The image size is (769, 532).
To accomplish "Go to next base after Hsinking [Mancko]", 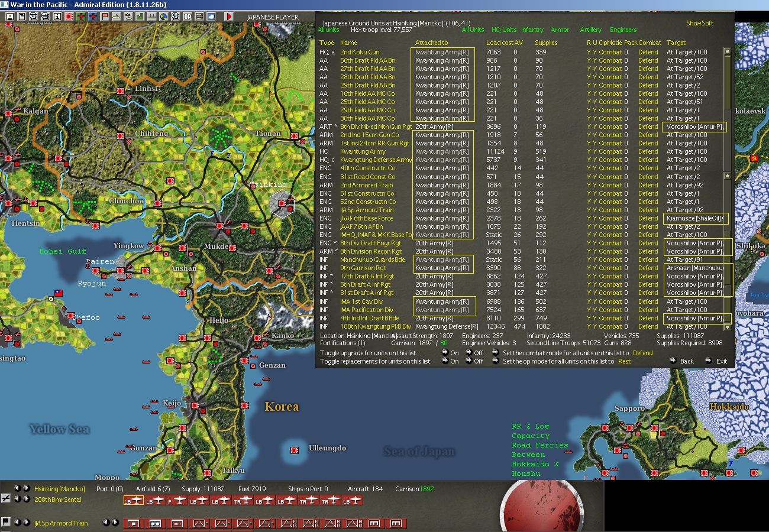I will [x=27, y=488].
